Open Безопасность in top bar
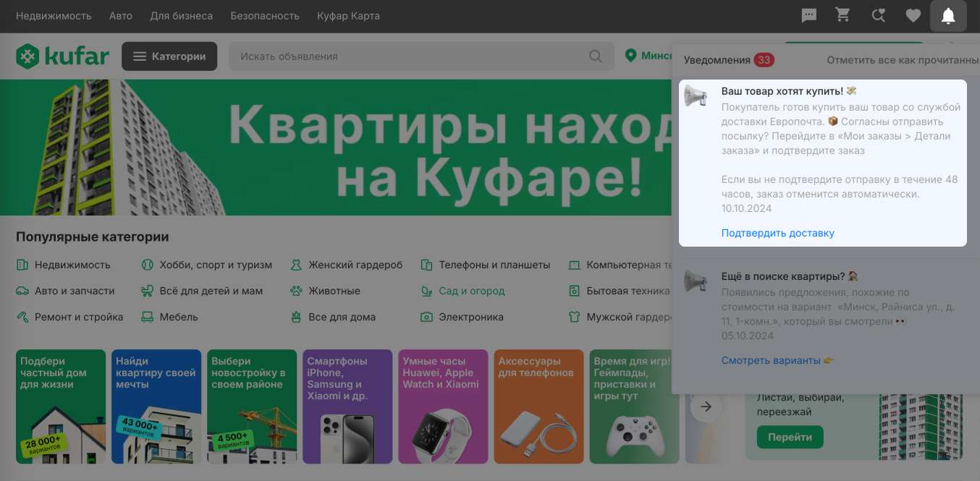This screenshot has height=481, width=980. [x=265, y=16]
